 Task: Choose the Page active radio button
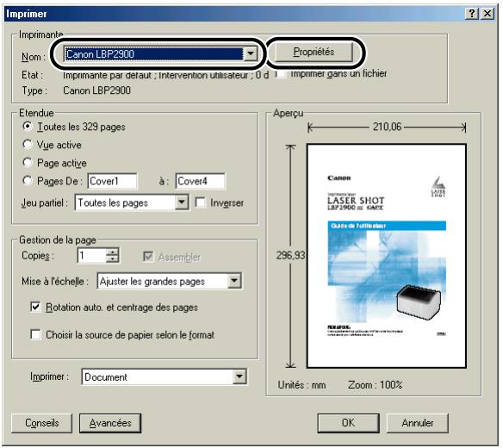click(x=28, y=163)
